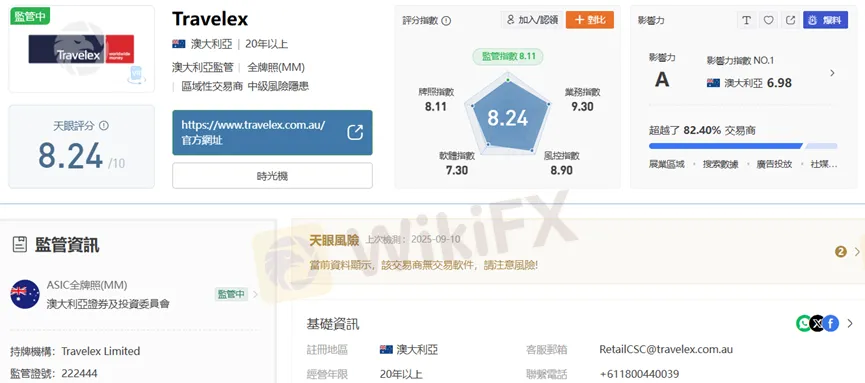Expand the 天眼風險 warnings chevron
Viewport: 865px width, 383px height.
coord(857,252)
